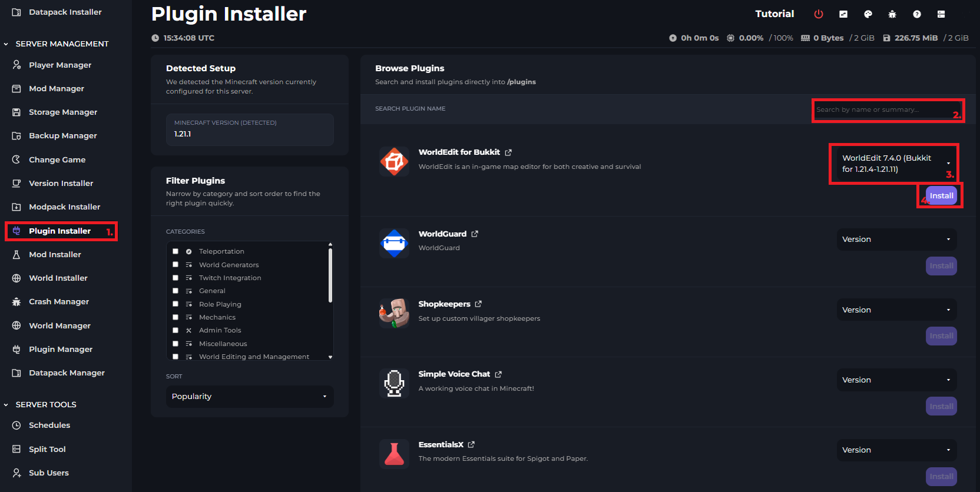This screenshot has height=492, width=980.
Task: Check the Teleportation category checkbox
Action: coord(176,251)
